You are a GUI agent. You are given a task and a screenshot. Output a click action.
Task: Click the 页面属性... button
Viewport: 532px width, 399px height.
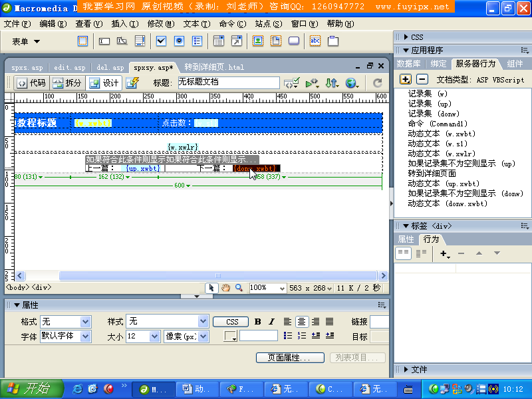(290, 358)
